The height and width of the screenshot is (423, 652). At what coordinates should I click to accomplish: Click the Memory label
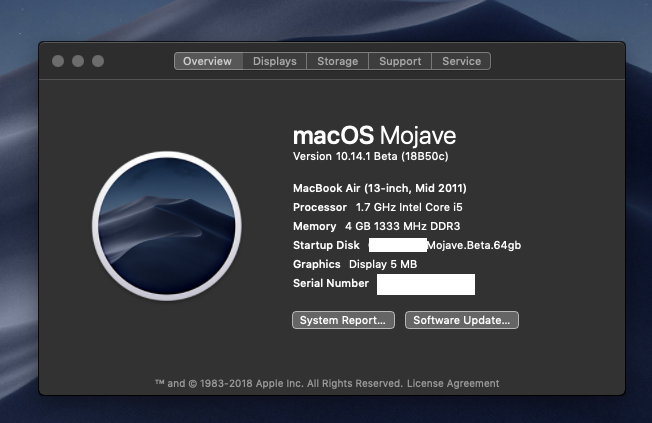tap(314, 226)
